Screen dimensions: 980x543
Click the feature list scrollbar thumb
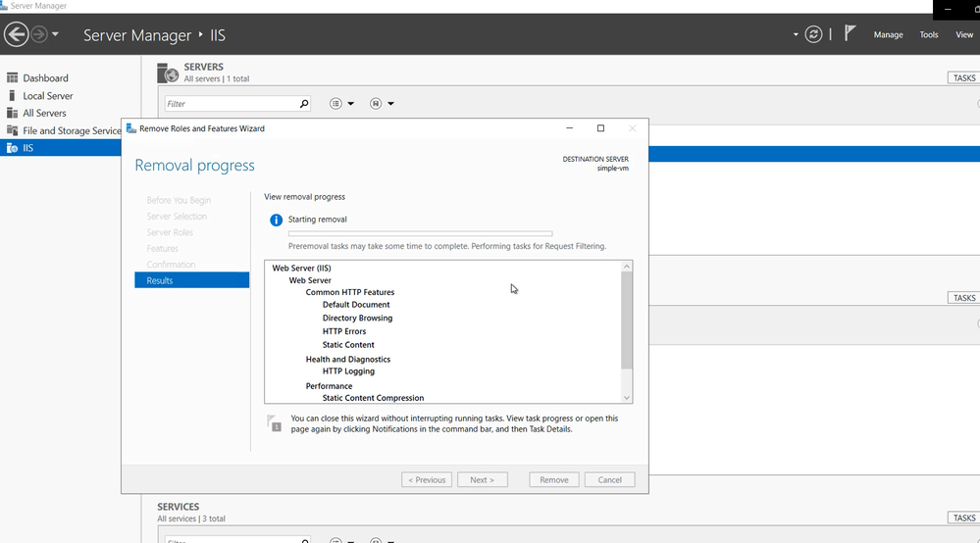[x=626, y=321]
